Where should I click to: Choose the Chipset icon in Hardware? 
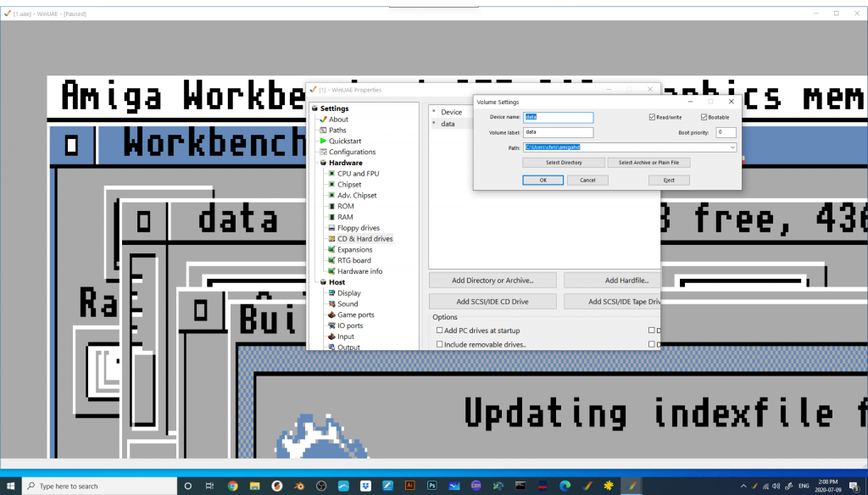click(331, 185)
